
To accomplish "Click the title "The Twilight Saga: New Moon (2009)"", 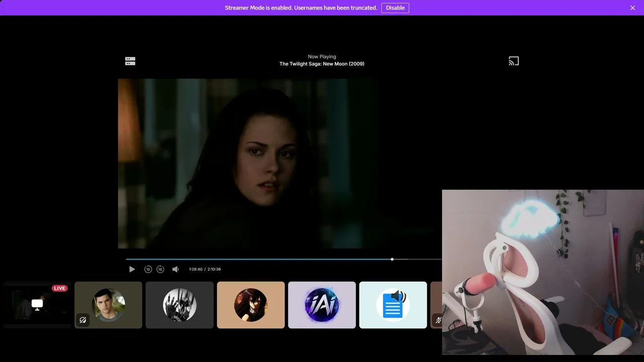I will [x=322, y=64].
